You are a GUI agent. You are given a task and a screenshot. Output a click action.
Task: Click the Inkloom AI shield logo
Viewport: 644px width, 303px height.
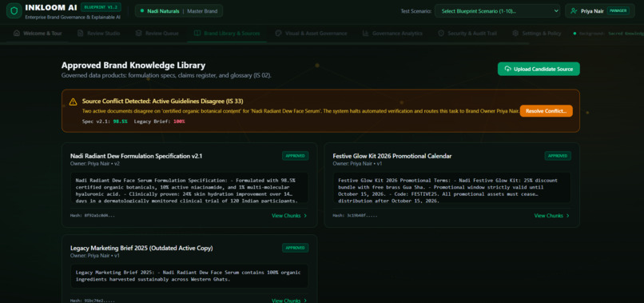pyautogui.click(x=14, y=11)
